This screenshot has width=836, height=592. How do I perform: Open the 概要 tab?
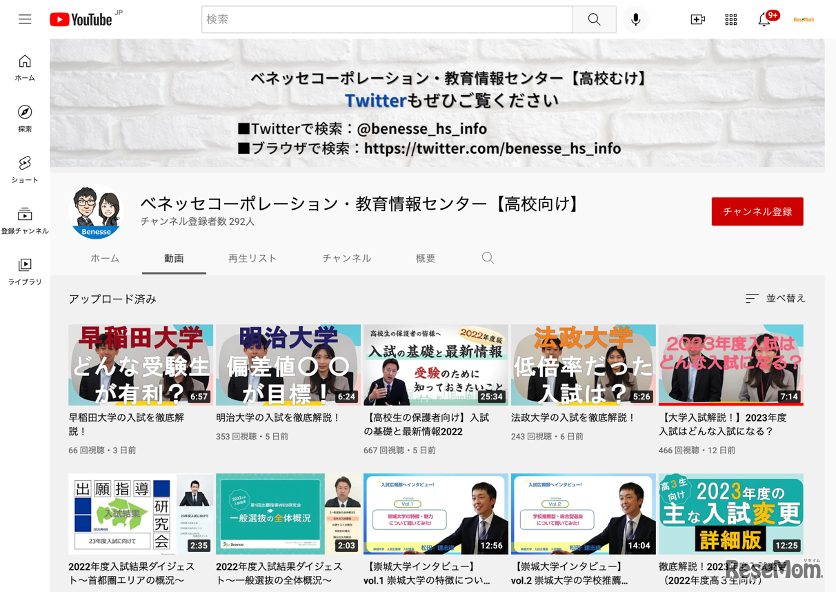[x=425, y=258]
